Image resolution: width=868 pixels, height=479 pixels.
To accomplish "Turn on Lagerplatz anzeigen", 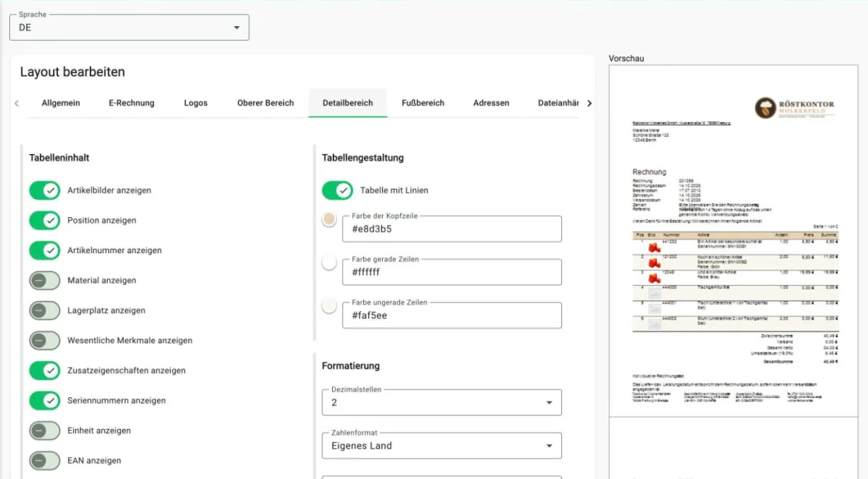I will pos(45,310).
